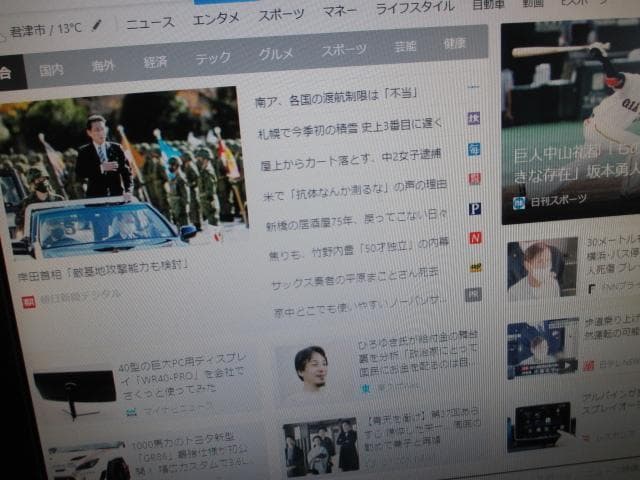Switch to the 国内 news tab
This screenshot has width=640, height=480.
51,69
